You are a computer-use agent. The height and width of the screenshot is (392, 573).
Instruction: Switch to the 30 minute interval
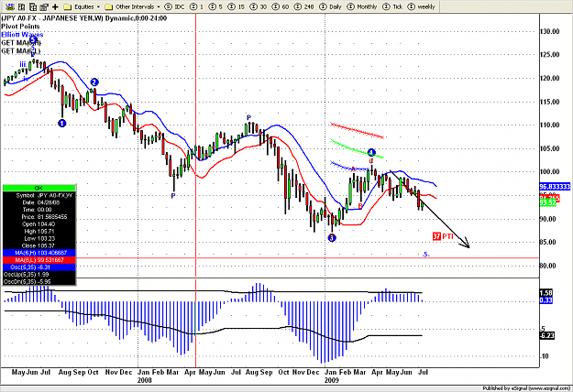[x=258, y=6]
